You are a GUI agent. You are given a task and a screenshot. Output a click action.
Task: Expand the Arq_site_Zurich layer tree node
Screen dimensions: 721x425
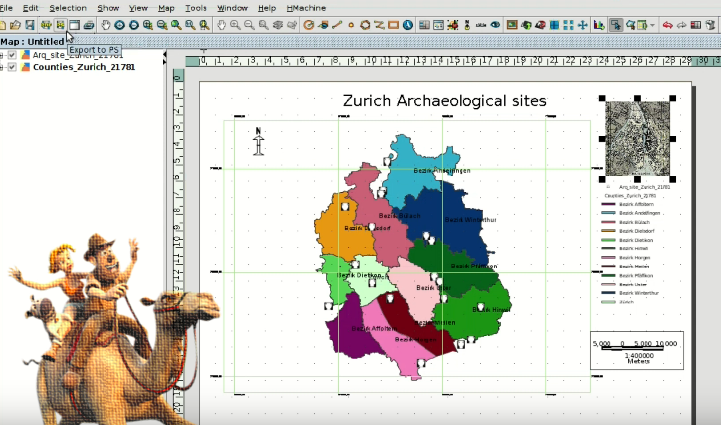coord(3,55)
